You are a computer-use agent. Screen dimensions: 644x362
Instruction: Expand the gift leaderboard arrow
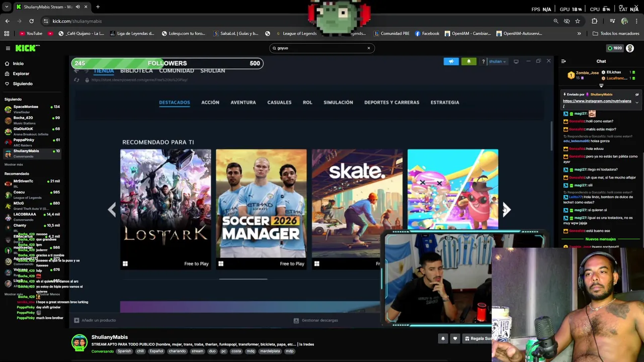click(x=601, y=85)
